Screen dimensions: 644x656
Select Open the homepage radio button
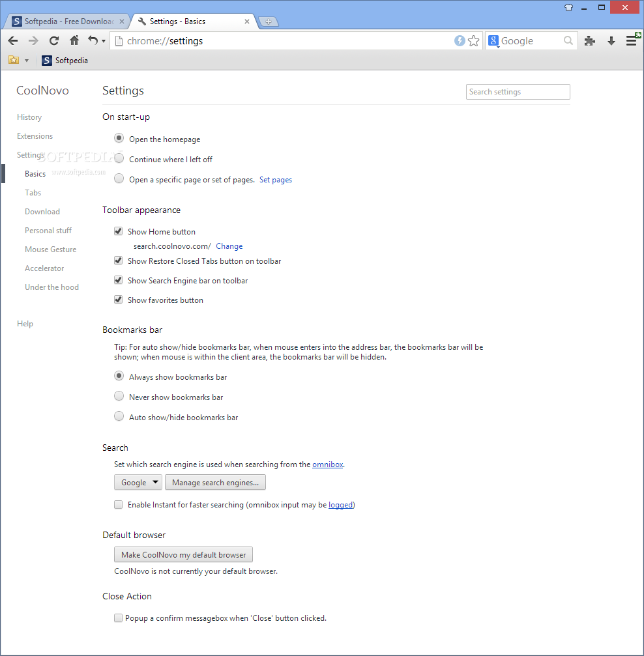pos(119,137)
